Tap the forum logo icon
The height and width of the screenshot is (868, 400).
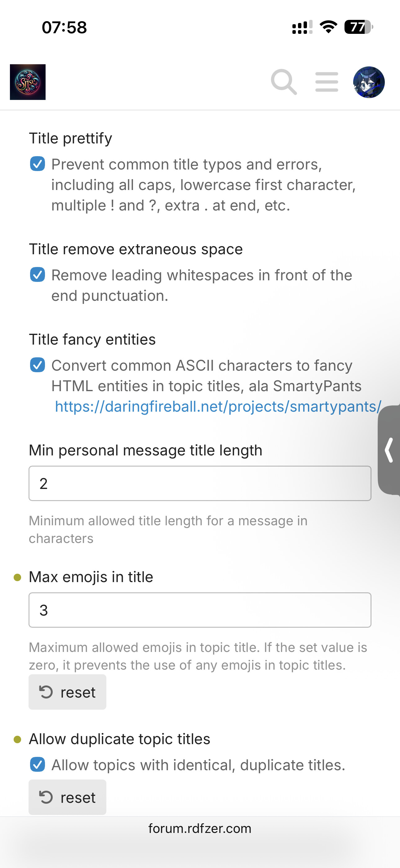28,82
